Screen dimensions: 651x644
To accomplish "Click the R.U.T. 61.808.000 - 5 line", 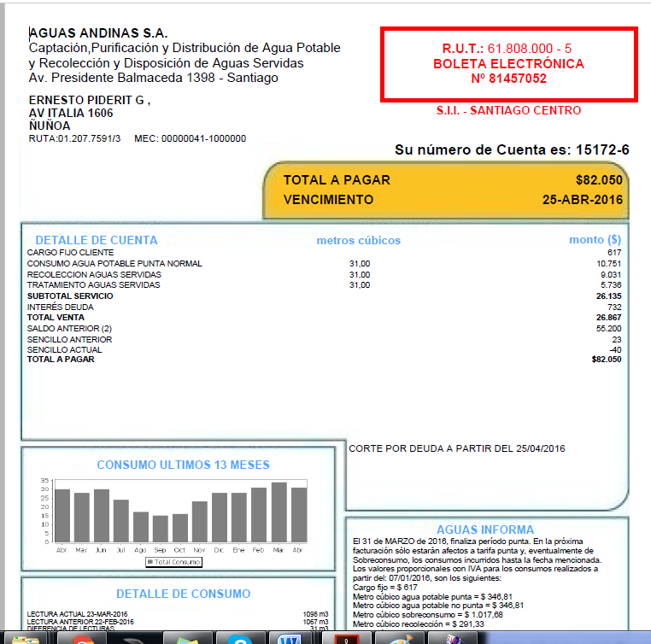I will [x=507, y=49].
